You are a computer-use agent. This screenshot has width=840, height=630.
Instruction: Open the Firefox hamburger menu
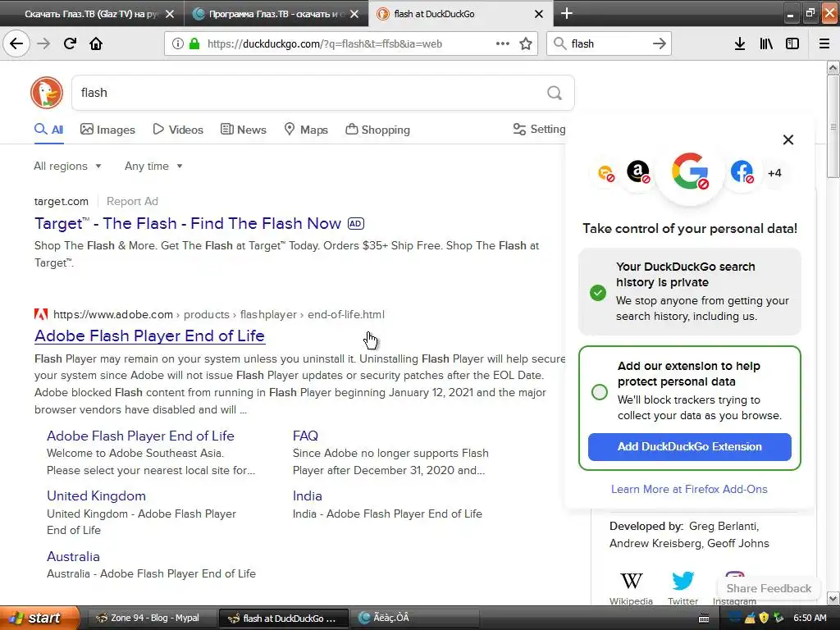824,43
